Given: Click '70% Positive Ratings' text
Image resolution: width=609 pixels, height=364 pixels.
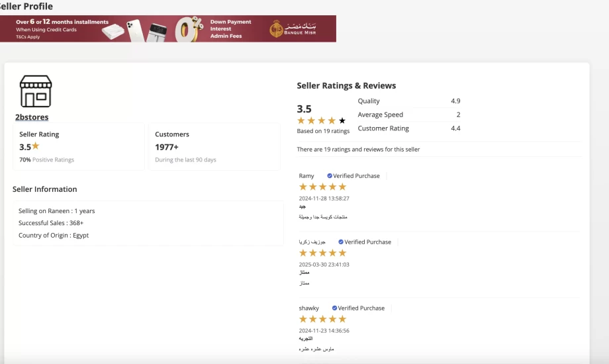Looking at the screenshot, I should (x=46, y=159).
